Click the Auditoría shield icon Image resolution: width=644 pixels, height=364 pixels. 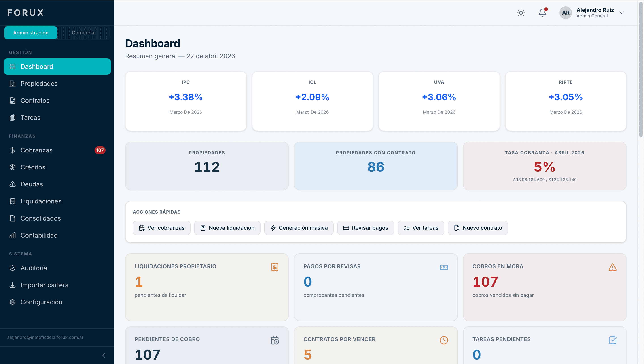point(13,268)
